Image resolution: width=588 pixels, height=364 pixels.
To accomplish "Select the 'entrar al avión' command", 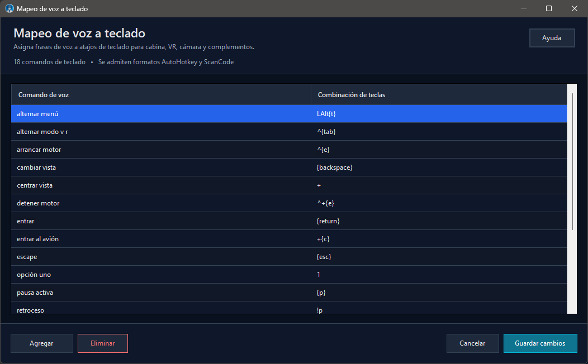I will tap(289, 239).
